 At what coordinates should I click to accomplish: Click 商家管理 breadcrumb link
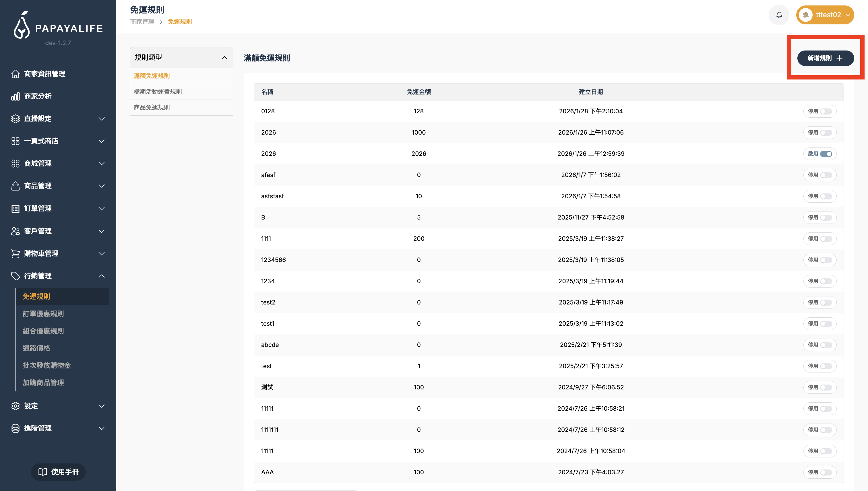142,22
